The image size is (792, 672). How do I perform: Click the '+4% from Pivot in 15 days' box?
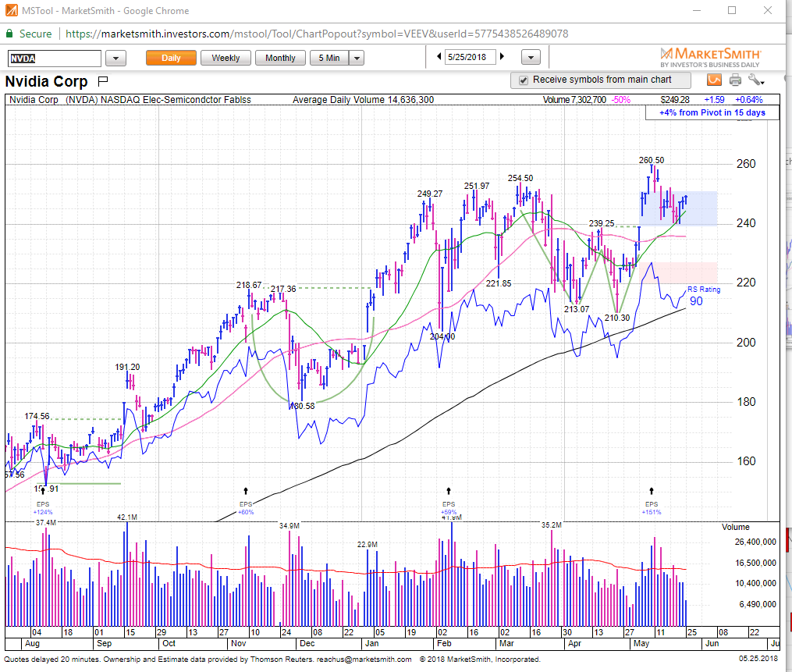click(712, 112)
